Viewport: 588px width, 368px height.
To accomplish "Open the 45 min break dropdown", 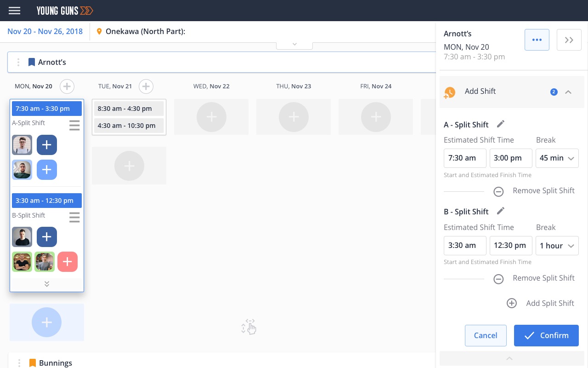I will tap(557, 158).
